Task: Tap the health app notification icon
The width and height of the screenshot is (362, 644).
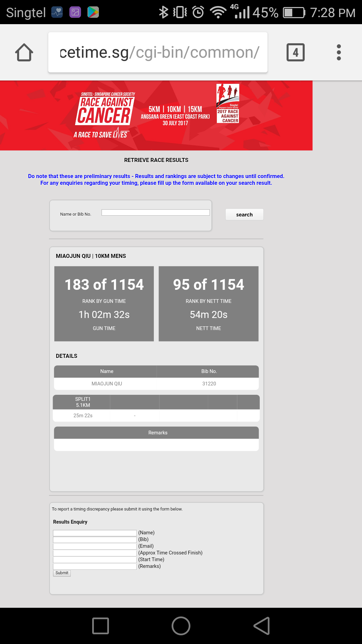Action: click(x=57, y=12)
